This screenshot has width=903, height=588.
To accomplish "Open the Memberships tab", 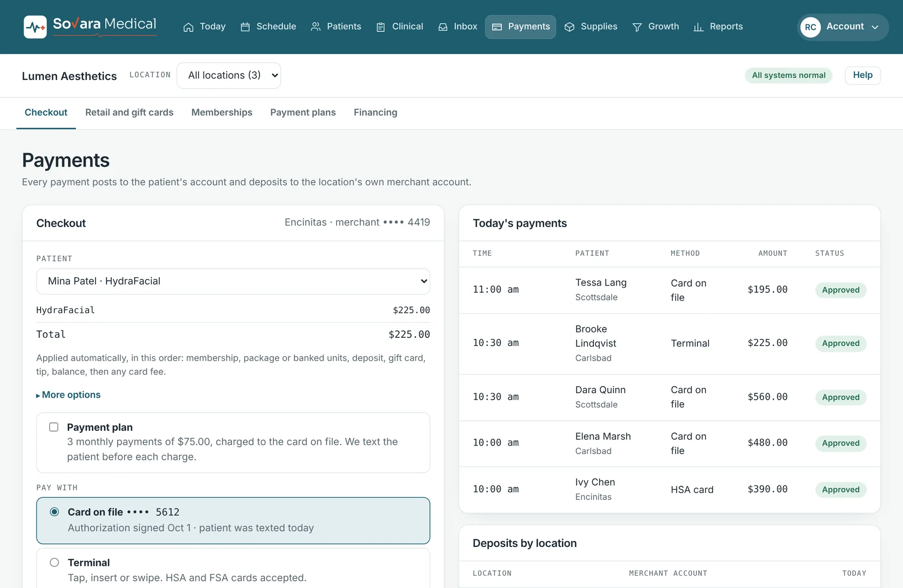I will point(222,112).
